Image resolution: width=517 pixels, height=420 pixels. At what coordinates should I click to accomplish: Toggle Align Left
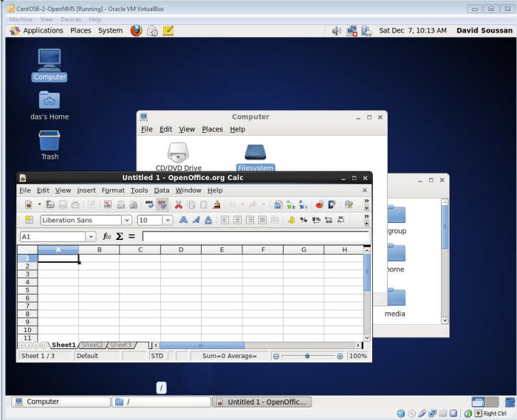click(x=225, y=220)
